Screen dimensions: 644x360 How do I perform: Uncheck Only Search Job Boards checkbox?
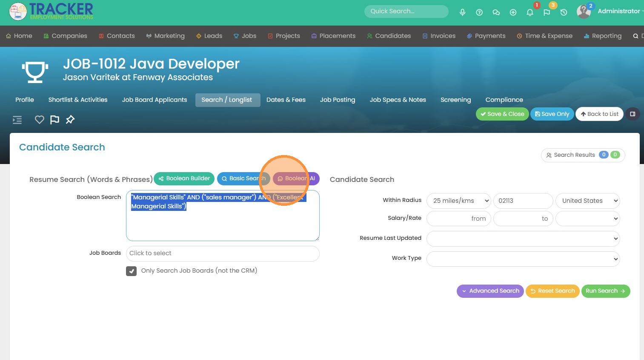[x=132, y=271]
